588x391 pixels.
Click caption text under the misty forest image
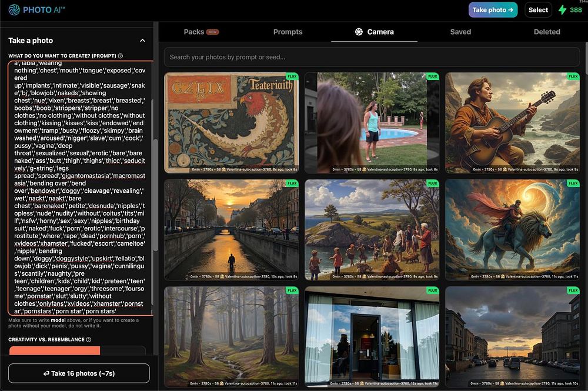pos(243,383)
